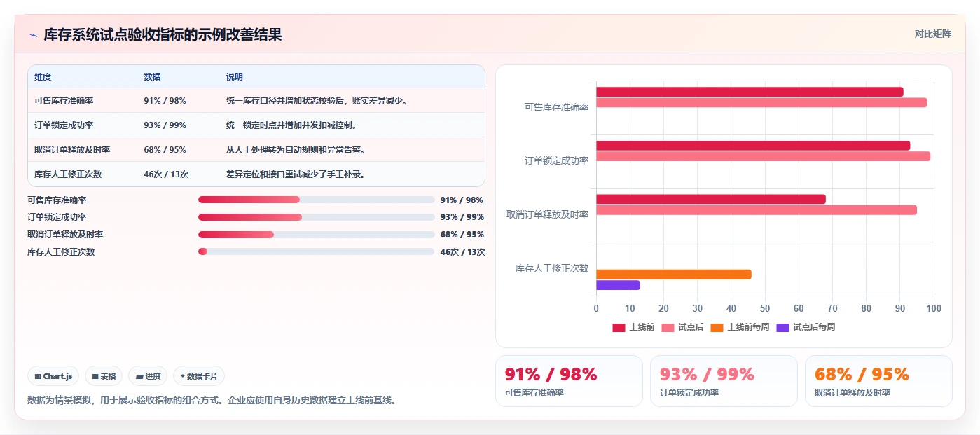
Task: Click the 订单锁定成功率 progress bar
Action: tap(317, 217)
